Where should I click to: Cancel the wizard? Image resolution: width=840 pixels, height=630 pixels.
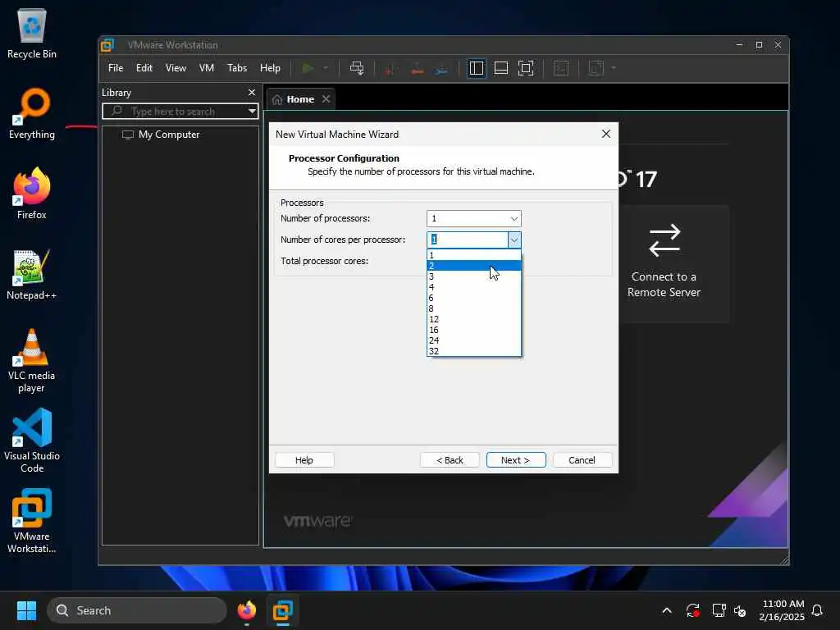tap(582, 460)
